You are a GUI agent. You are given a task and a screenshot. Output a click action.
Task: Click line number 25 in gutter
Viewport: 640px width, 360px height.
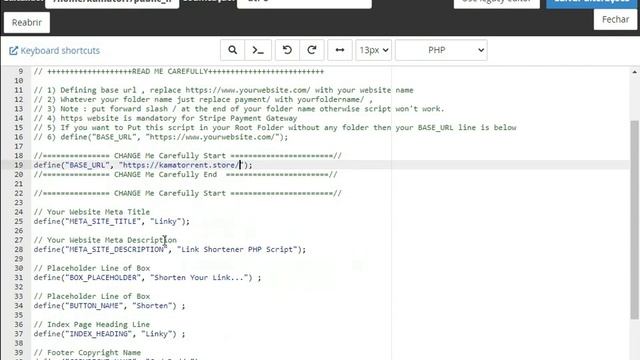pos(19,221)
